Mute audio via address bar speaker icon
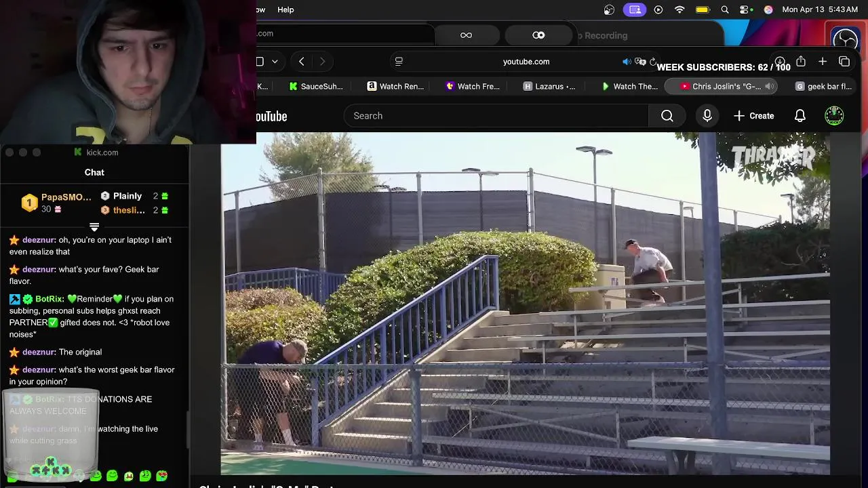This screenshot has width=868, height=488. 627,62
